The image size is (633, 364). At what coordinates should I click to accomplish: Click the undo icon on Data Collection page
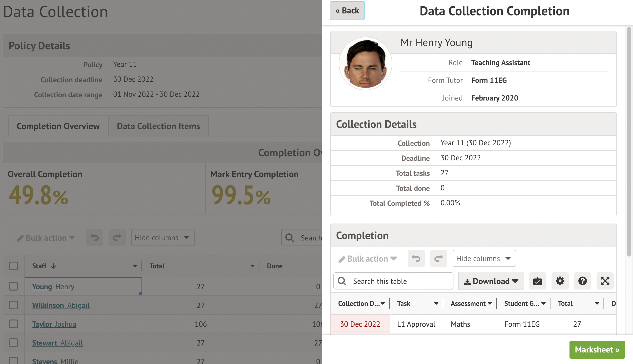(94, 237)
